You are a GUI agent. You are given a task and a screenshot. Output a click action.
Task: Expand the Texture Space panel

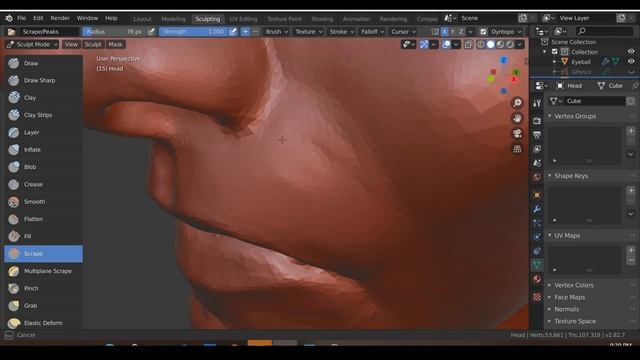(x=549, y=321)
